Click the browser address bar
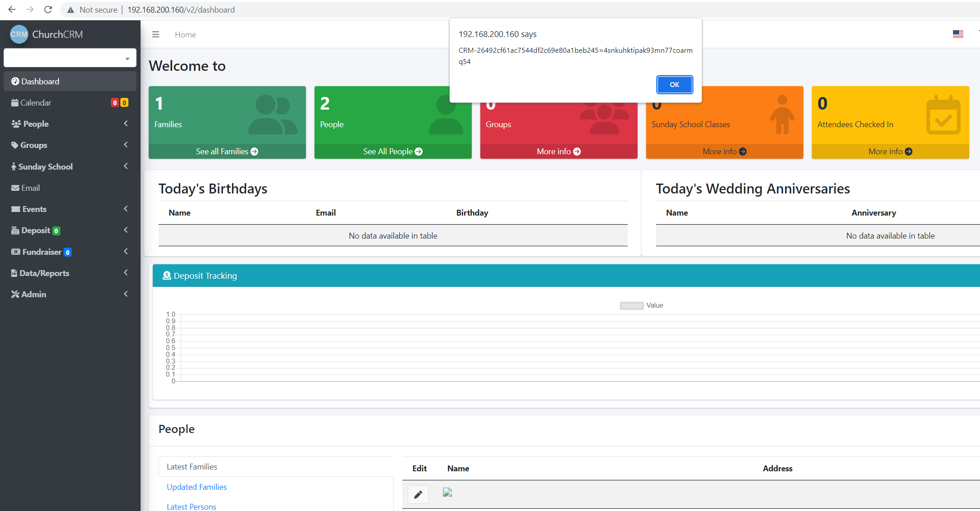This screenshot has height=511, width=980. coord(181,9)
